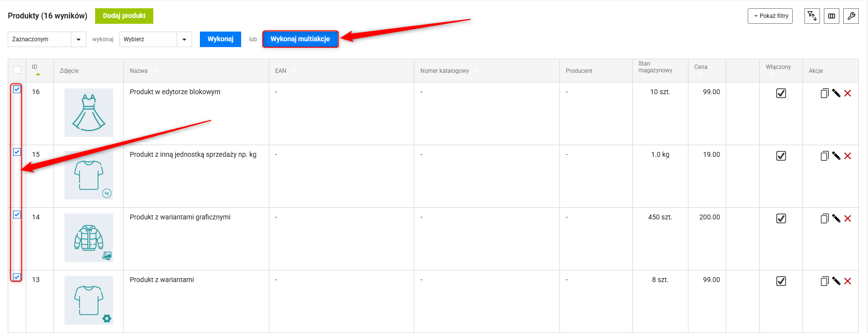Disable the Włączony checkbox for product 15
Image resolution: width=868 pixels, height=333 pixels.
(x=781, y=156)
